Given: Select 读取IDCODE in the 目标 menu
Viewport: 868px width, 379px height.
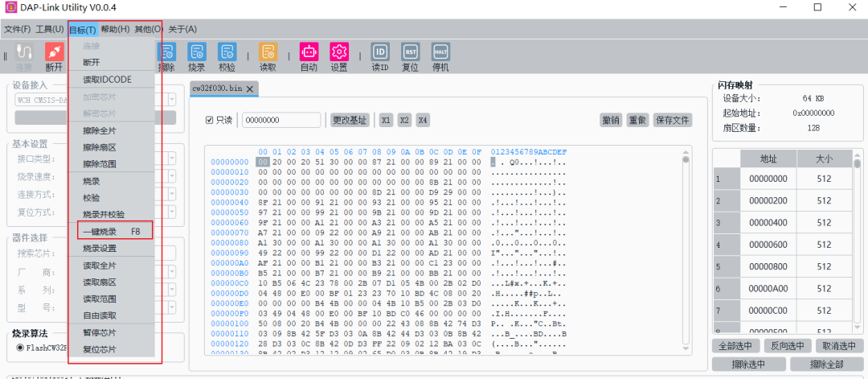Looking at the screenshot, I should click(107, 80).
